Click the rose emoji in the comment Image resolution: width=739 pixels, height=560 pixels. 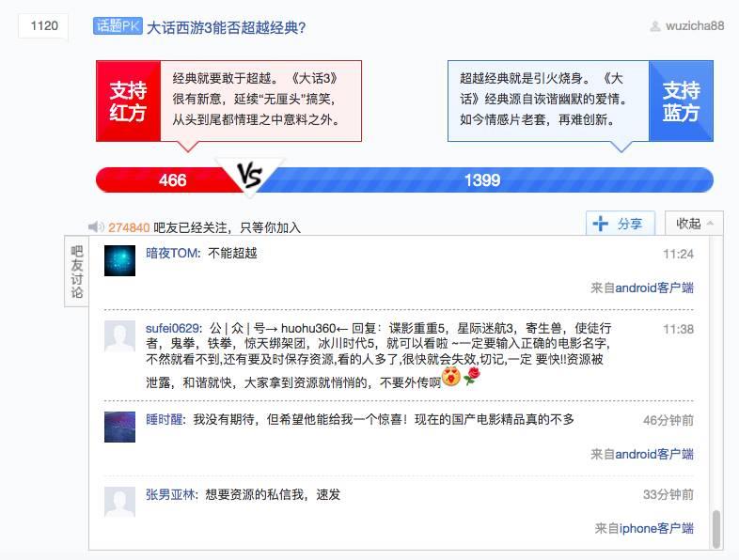(472, 377)
